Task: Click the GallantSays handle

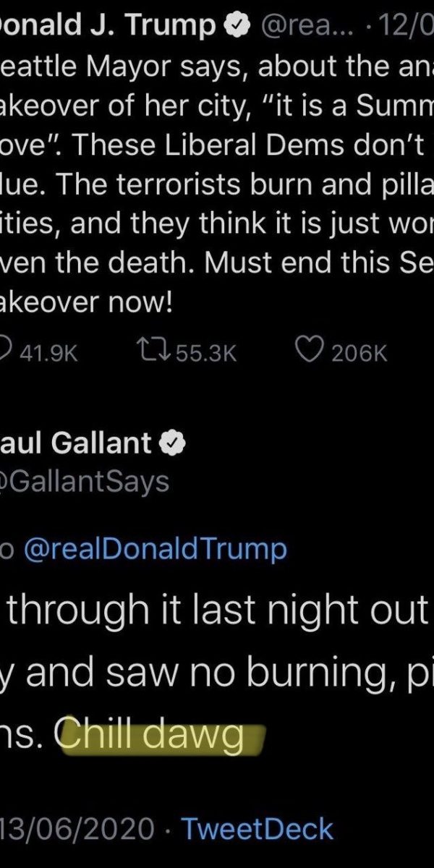Action: [87, 481]
